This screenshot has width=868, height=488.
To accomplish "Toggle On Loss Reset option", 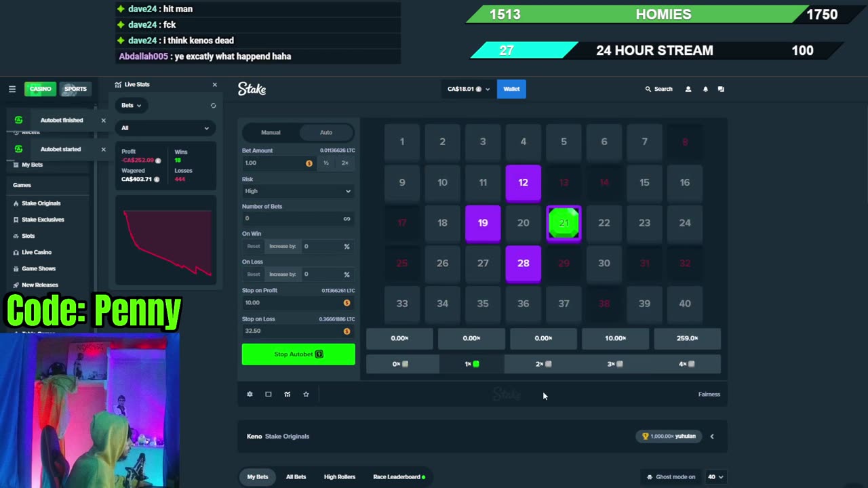I will coord(254,274).
